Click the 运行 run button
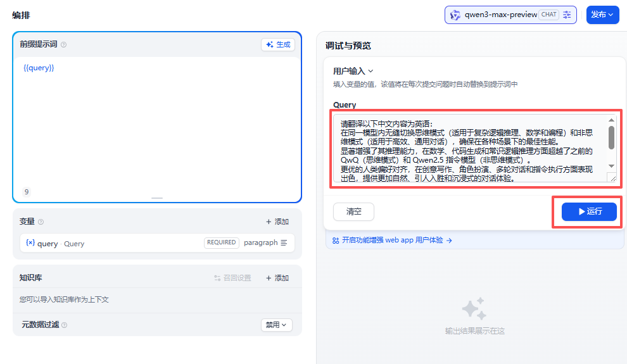627x364 pixels. pyautogui.click(x=589, y=211)
